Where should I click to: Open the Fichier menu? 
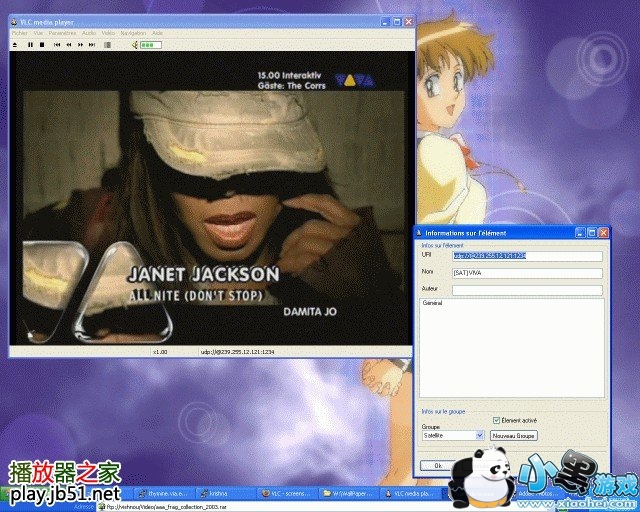19,33
